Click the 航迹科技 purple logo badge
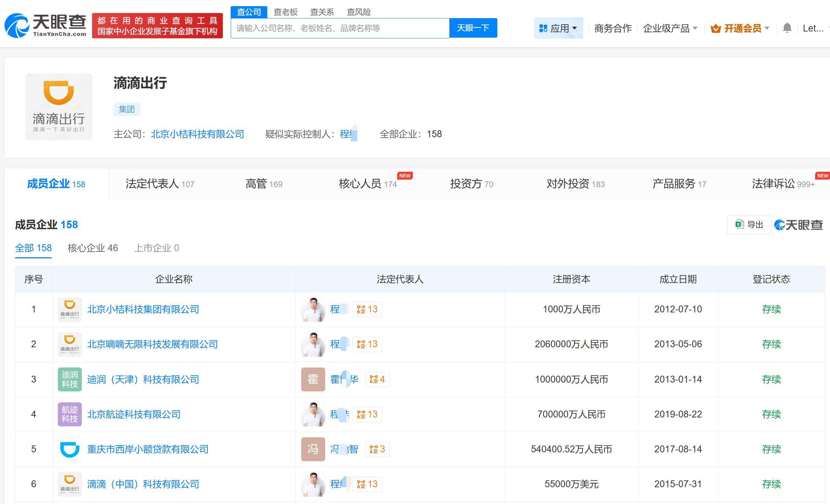The image size is (830, 504). (x=70, y=414)
